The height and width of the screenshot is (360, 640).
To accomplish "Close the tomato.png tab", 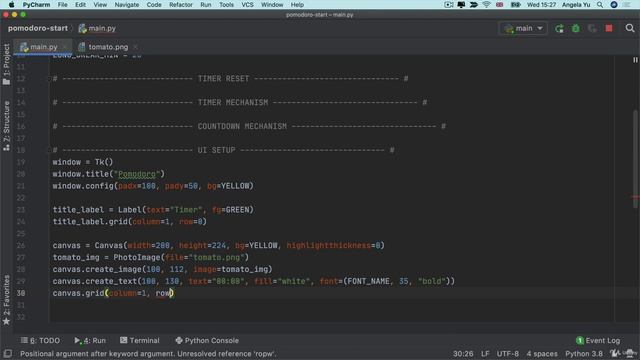I will [x=136, y=47].
